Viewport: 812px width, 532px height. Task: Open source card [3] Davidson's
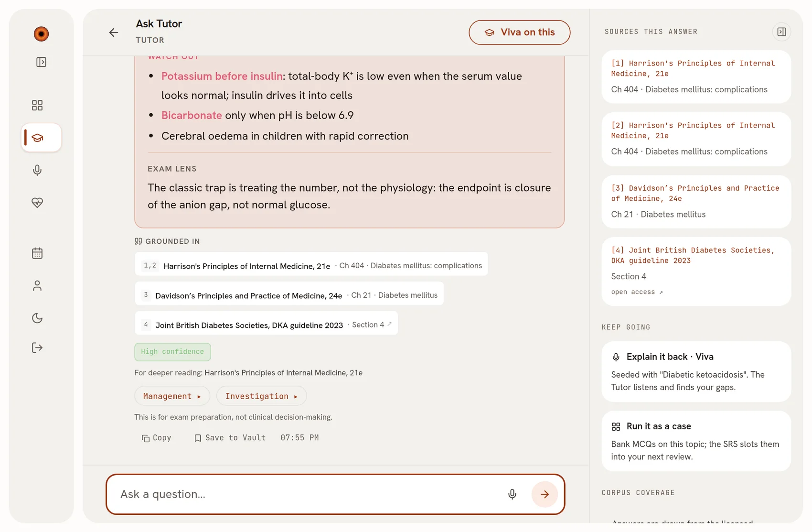[x=696, y=202]
